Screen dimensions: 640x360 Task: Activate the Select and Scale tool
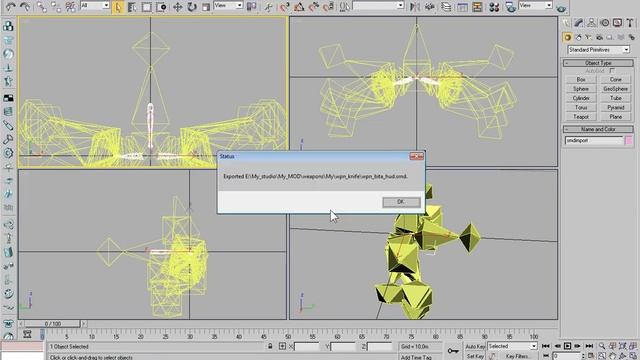[206, 7]
